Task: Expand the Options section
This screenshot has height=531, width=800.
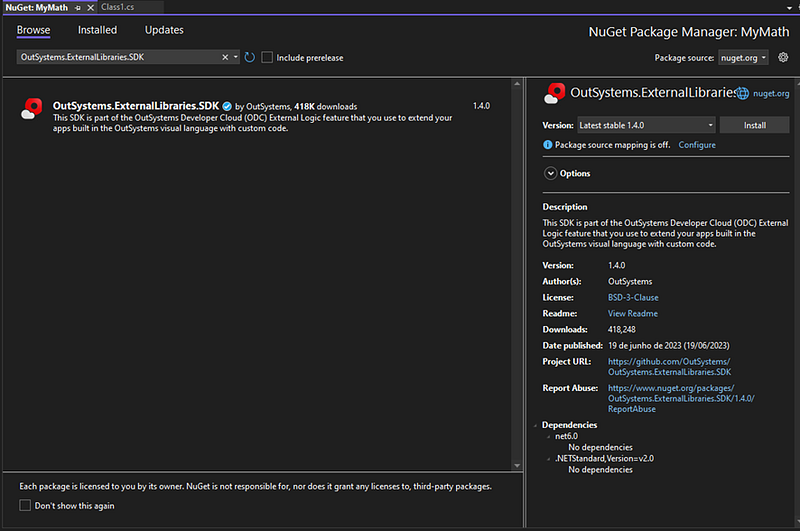Action: point(551,173)
